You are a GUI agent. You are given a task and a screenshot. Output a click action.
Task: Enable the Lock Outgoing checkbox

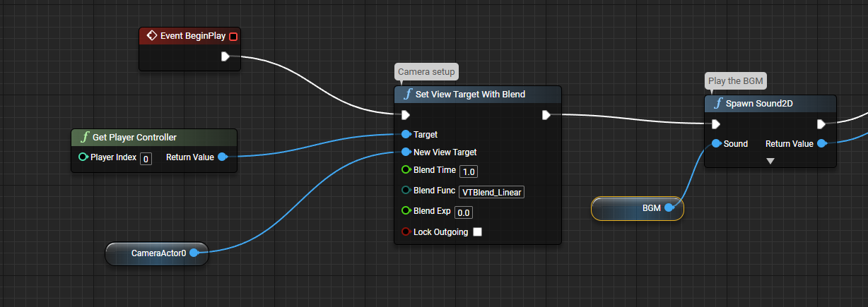(477, 231)
